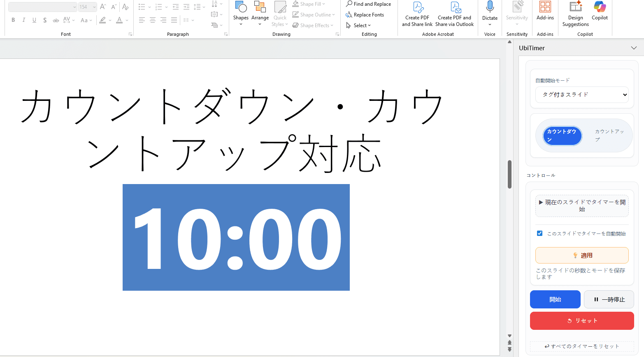
Task: Uncheck このスライドでタイマーを自動開始
Action: coord(539,233)
